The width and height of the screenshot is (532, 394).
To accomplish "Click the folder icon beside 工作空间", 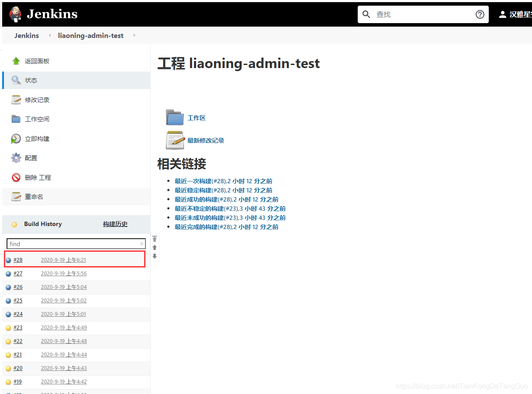I will click(x=16, y=119).
